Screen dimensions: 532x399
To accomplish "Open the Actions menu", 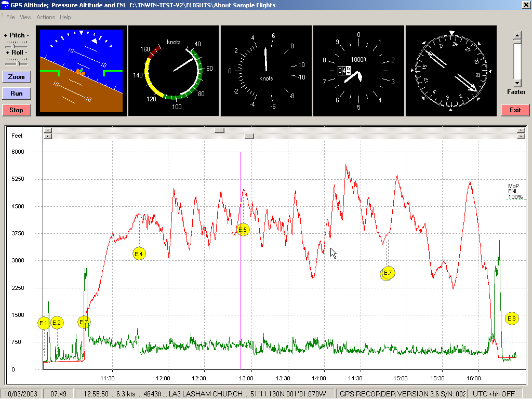I will click(45, 17).
